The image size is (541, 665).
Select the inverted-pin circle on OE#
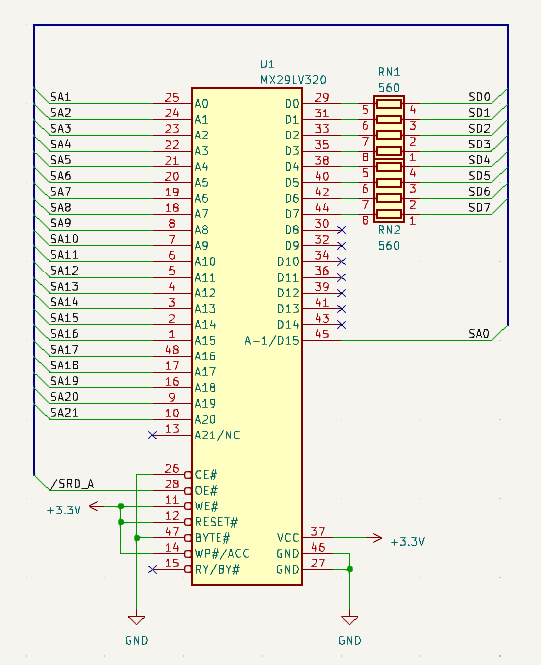188,491
